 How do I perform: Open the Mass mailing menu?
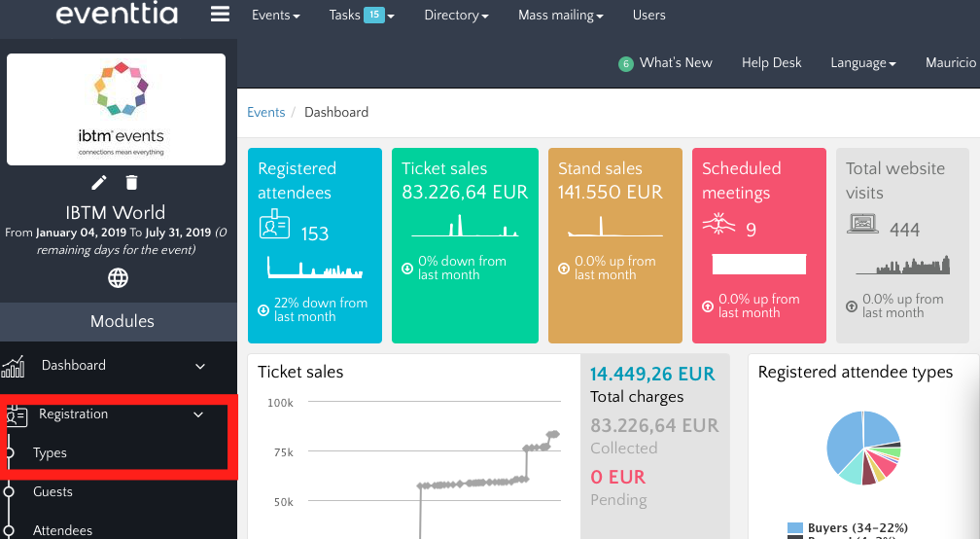(560, 16)
